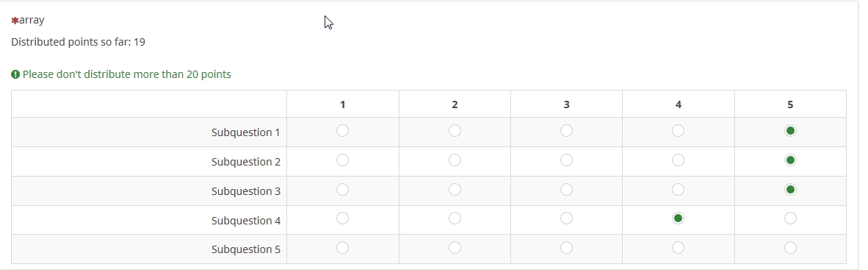Choose rating 5 radio for Subquestion 1
The height and width of the screenshot is (270, 868).
pos(790,131)
